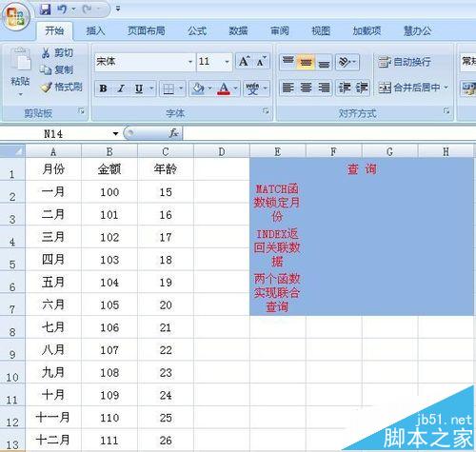Copy selection using 复制

pos(57,69)
